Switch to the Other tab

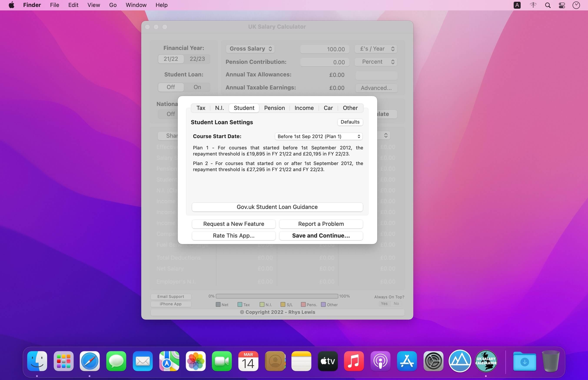(x=350, y=108)
